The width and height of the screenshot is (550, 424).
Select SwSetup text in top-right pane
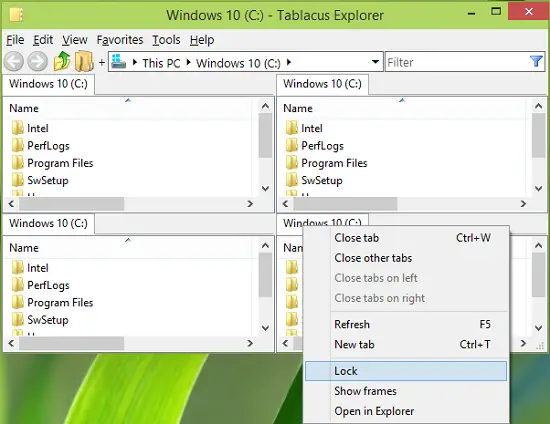pos(322,180)
